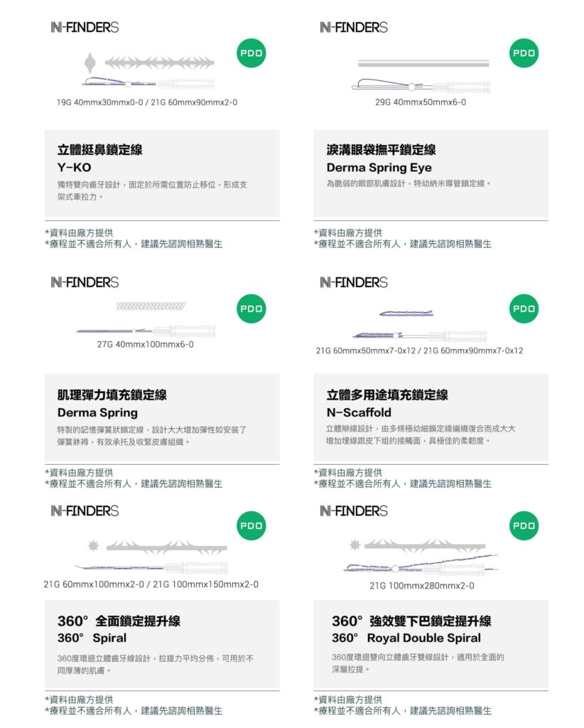The width and height of the screenshot is (584, 728).
Task: Click the PDO badge on Y-KO card
Action: [x=251, y=53]
